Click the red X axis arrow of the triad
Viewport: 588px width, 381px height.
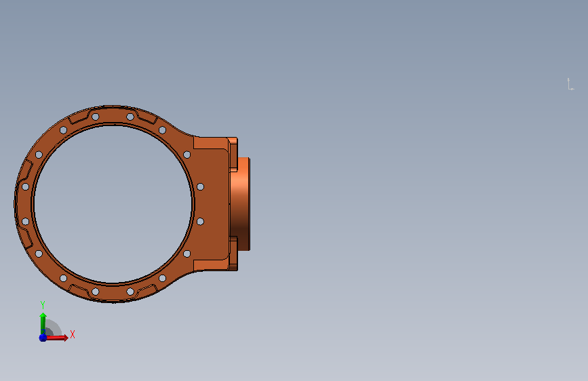(57, 338)
